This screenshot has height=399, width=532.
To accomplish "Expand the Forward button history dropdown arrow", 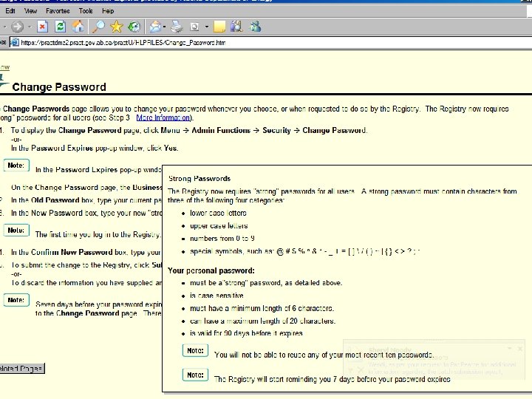I will click(x=30, y=27).
